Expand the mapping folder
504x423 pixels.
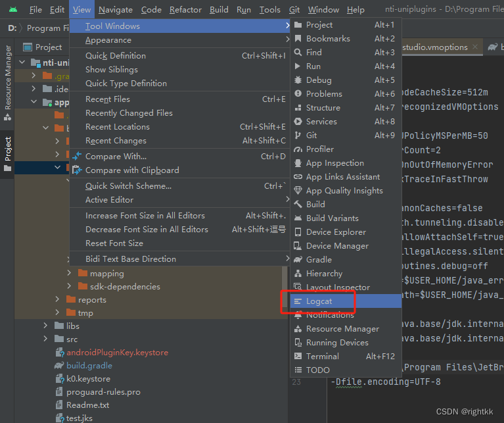[69, 273]
